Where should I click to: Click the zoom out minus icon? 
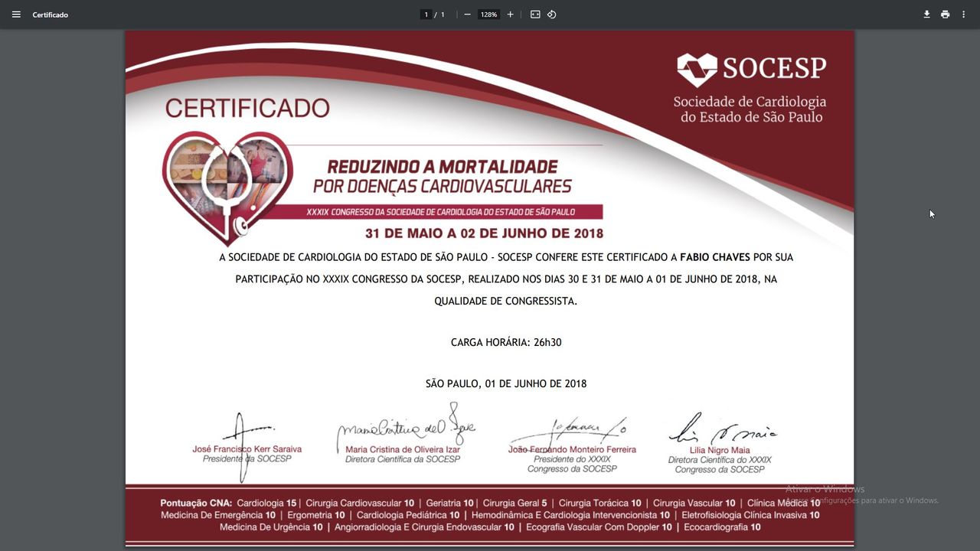click(x=467, y=15)
